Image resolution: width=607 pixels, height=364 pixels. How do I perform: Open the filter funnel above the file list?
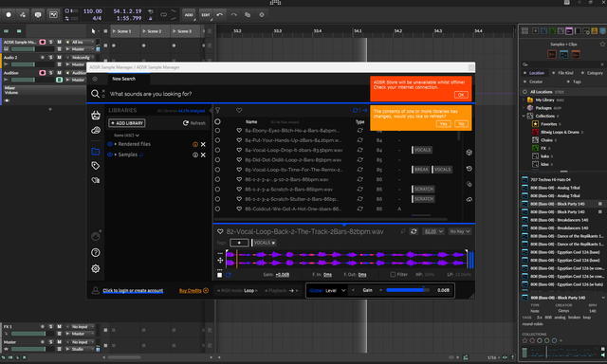pos(217,110)
